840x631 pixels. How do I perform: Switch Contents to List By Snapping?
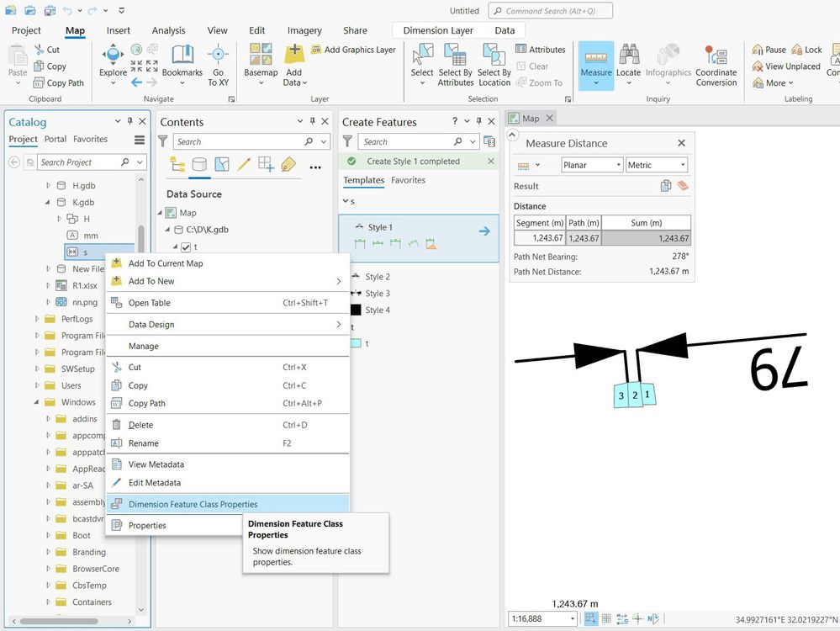[267, 164]
